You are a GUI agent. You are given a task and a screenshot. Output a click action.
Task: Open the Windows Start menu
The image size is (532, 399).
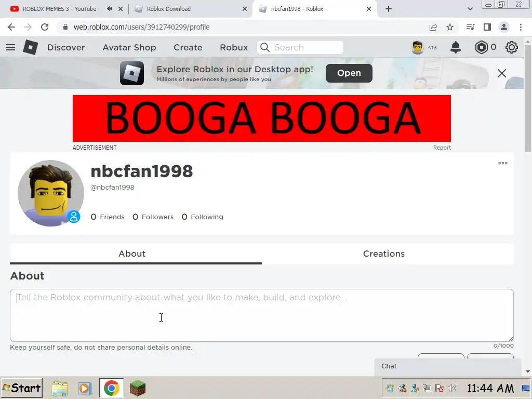click(22, 388)
